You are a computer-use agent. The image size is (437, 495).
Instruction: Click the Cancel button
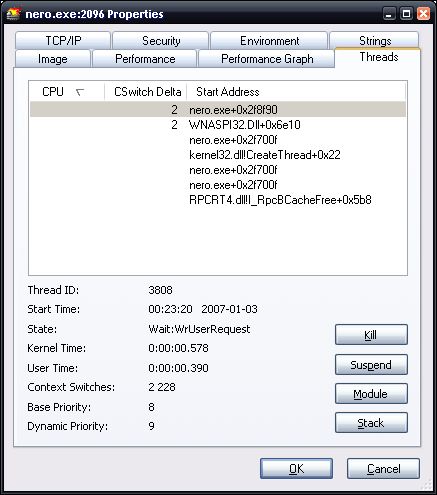pos(383,469)
